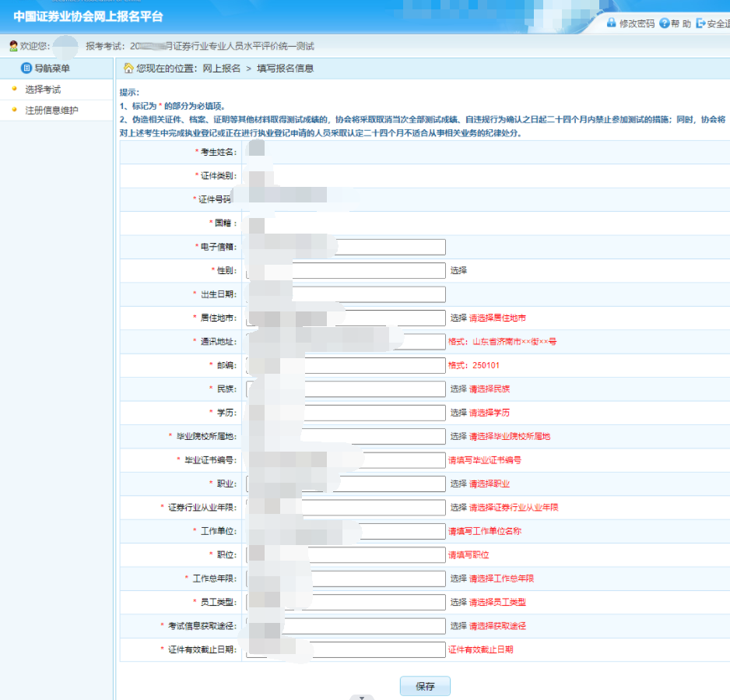Click the 保存 save button
Viewport: 730px width, 700px height.
[x=424, y=686]
